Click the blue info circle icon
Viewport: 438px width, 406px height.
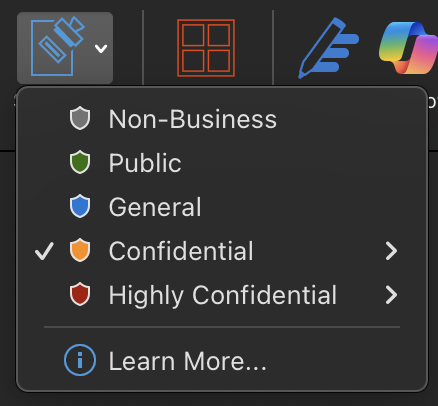[80, 360]
